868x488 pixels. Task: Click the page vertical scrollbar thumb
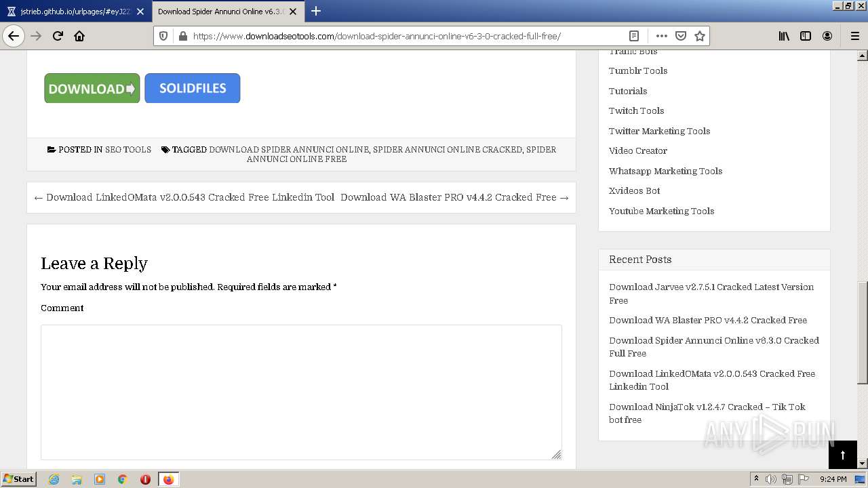[863, 332]
